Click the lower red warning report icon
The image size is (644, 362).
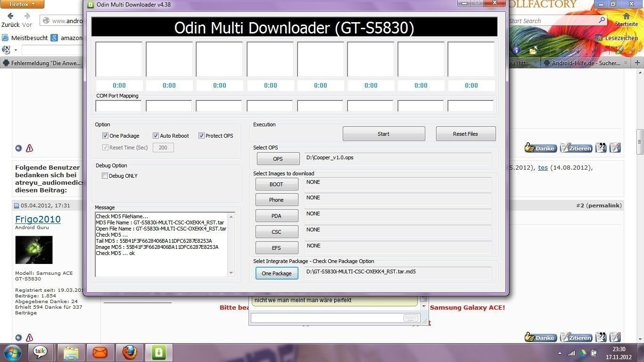point(29,337)
